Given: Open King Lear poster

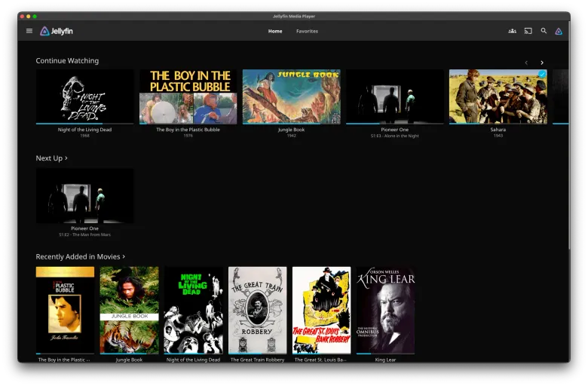Looking at the screenshot, I should coord(385,310).
